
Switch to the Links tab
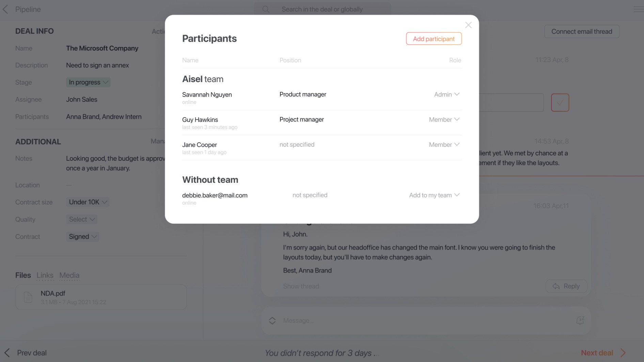tap(45, 275)
